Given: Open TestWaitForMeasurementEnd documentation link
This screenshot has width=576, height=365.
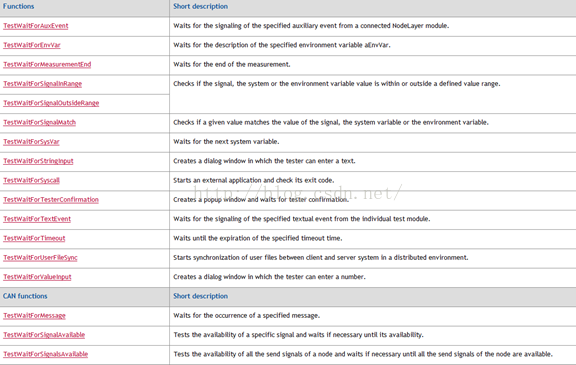Looking at the screenshot, I should (47, 65).
